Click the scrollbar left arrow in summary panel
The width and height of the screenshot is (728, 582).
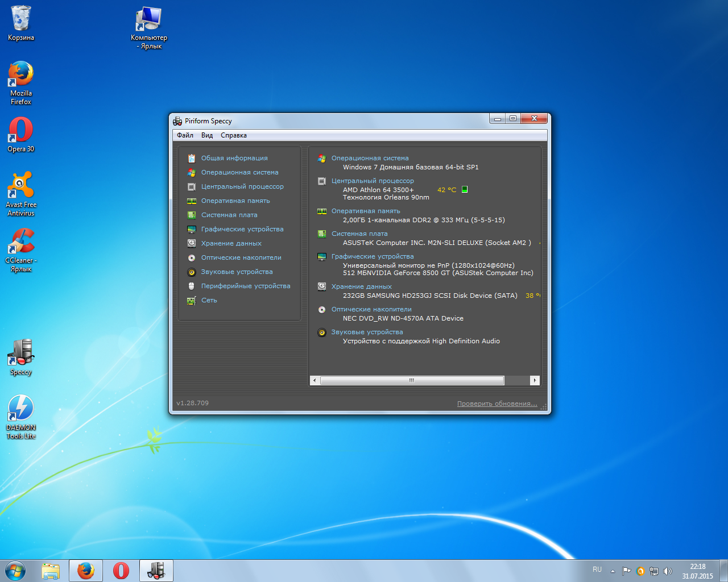click(x=315, y=380)
